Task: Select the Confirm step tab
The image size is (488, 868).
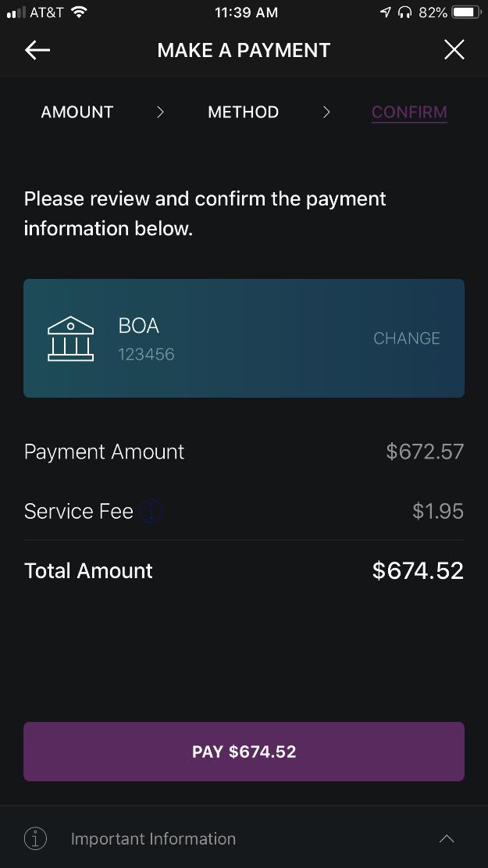Action: [409, 112]
